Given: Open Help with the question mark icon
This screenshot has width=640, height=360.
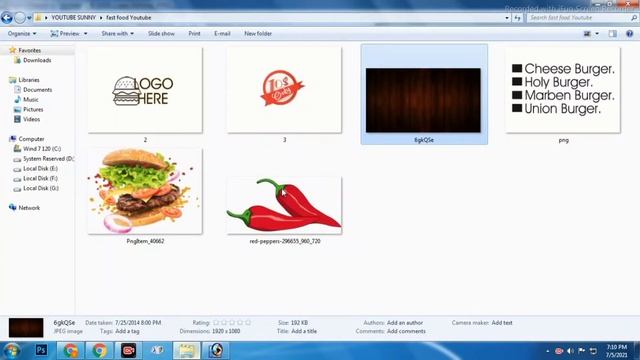Looking at the screenshot, I should pyautogui.click(x=629, y=33).
